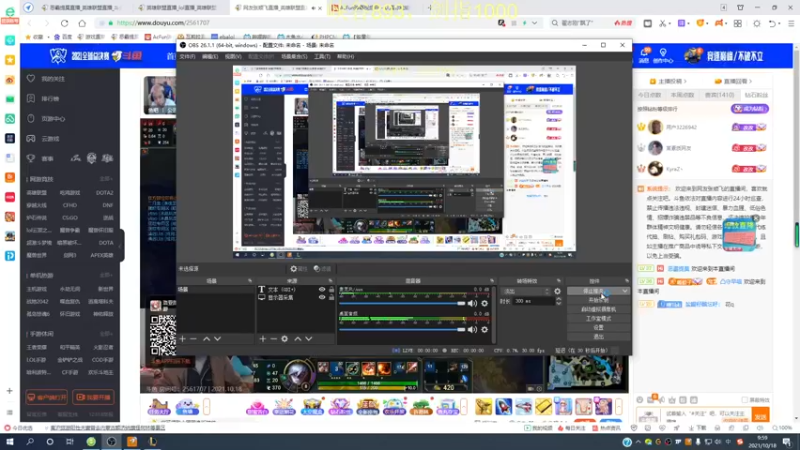
Task: Pop out the Controls dock icon
Action: tap(627, 281)
